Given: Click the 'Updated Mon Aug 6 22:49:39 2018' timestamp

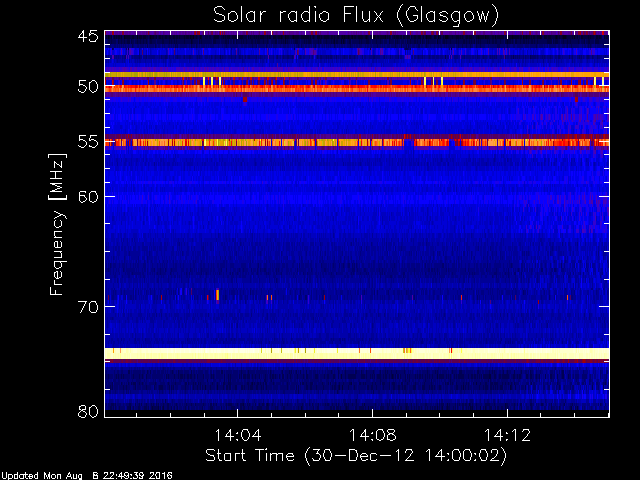Looking at the screenshot, I should click(x=87, y=476).
